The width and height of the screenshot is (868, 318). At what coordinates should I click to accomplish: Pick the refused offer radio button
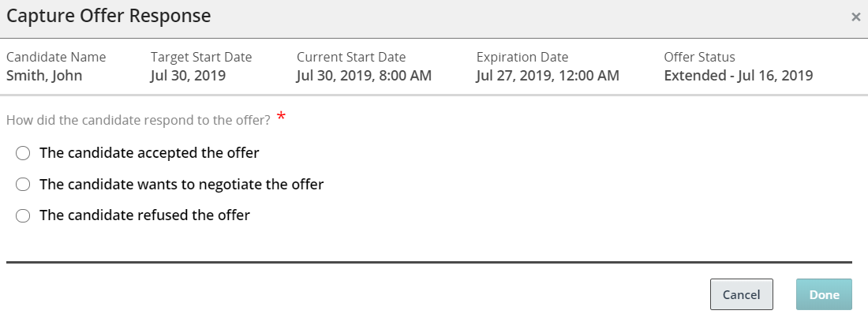23,215
